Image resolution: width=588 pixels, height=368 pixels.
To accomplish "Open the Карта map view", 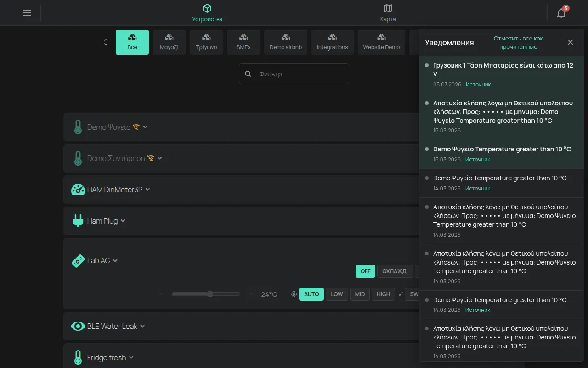I will tap(388, 13).
